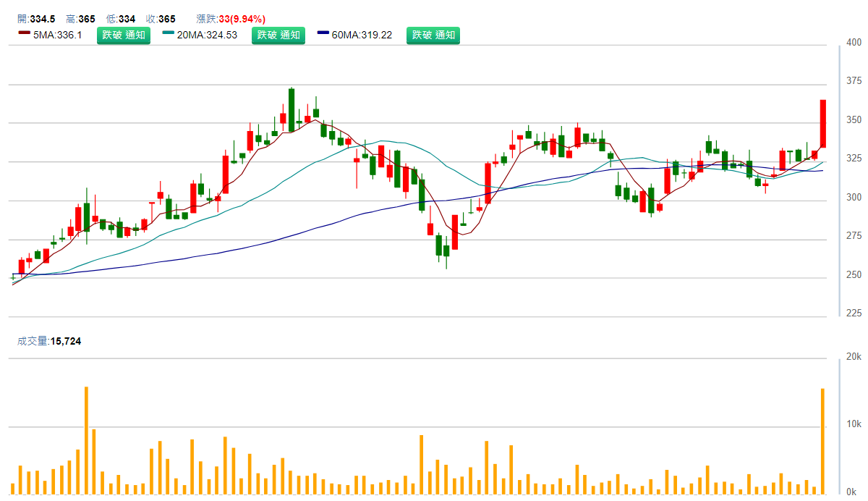Select the tallest volume bar on left side
Image resolution: width=868 pixels, height=501 pixels.
86,440
